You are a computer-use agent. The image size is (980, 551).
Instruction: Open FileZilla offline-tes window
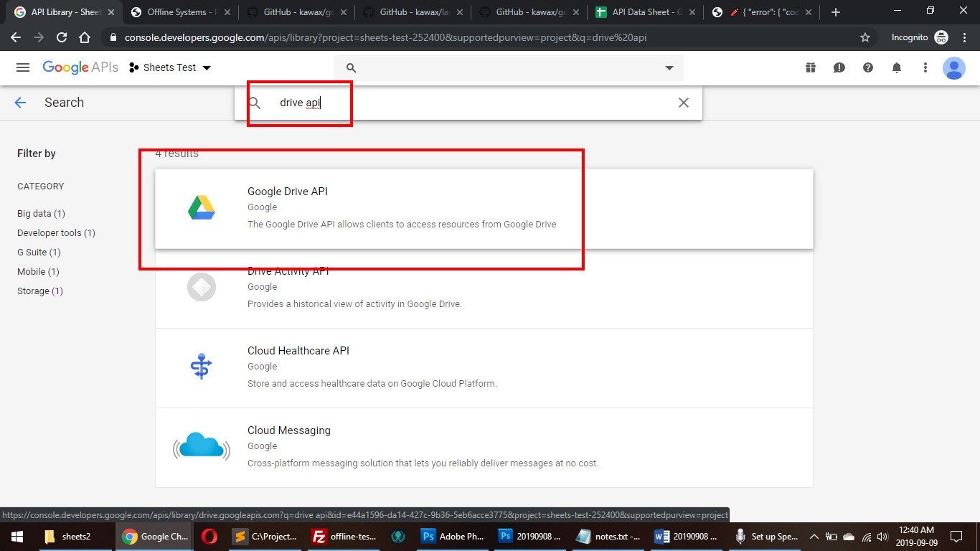[x=344, y=537]
